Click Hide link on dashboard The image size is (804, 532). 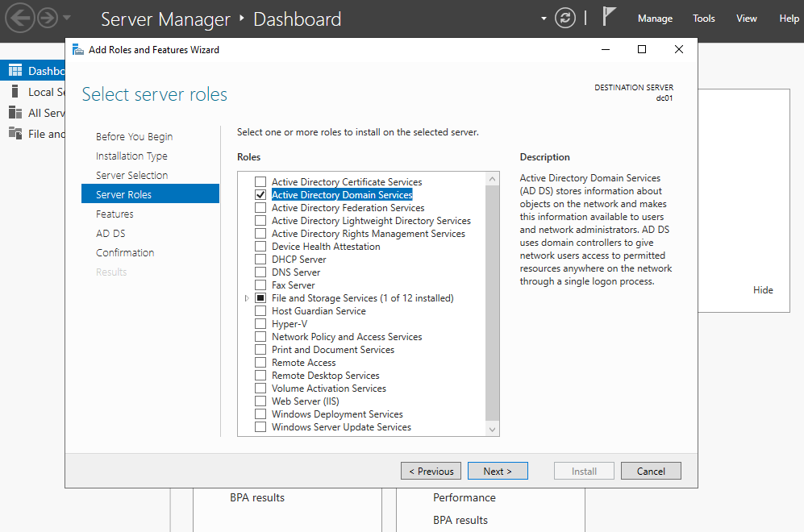(762, 290)
